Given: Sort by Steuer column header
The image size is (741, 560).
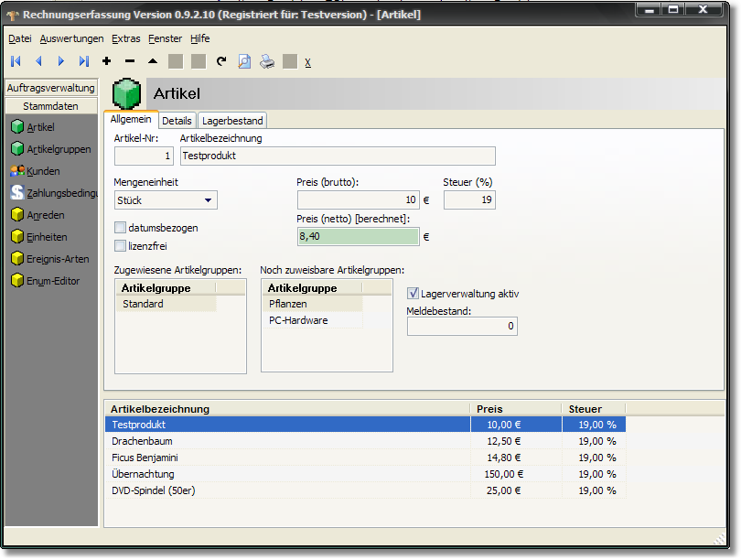Looking at the screenshot, I should (x=594, y=409).
